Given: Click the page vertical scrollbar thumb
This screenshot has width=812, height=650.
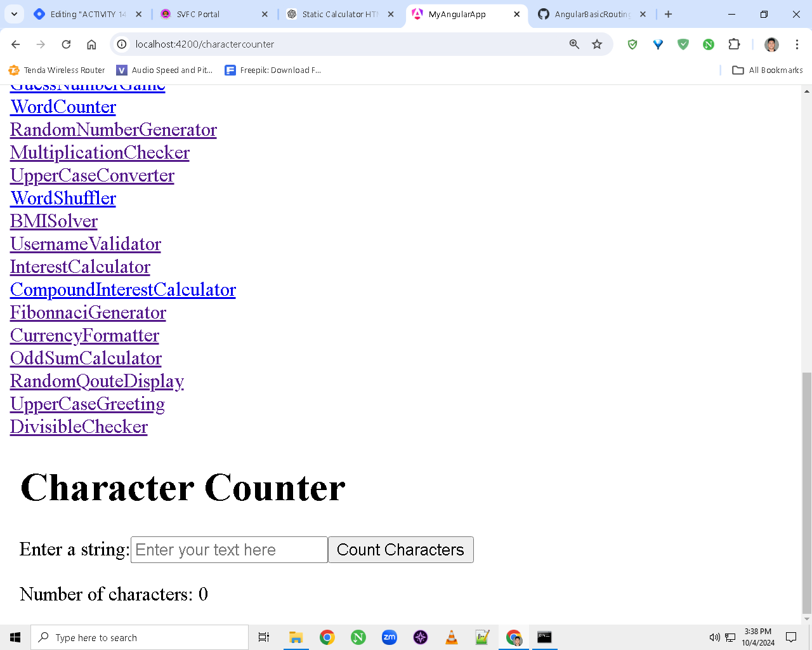Looking at the screenshot, I should [x=807, y=493].
